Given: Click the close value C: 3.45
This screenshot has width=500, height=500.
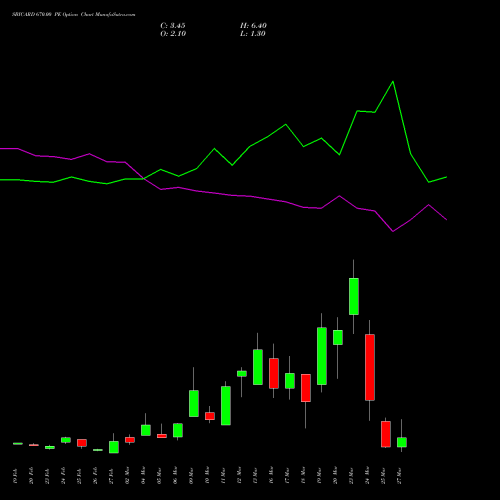Looking at the screenshot, I should pos(173,26).
